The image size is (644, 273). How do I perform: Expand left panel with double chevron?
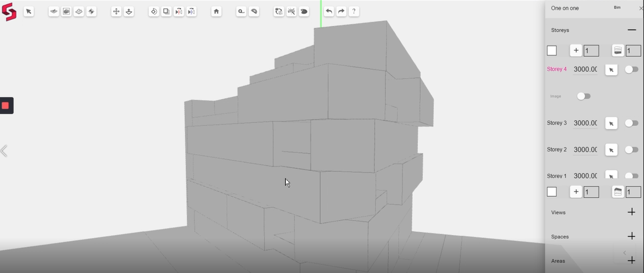(4, 151)
